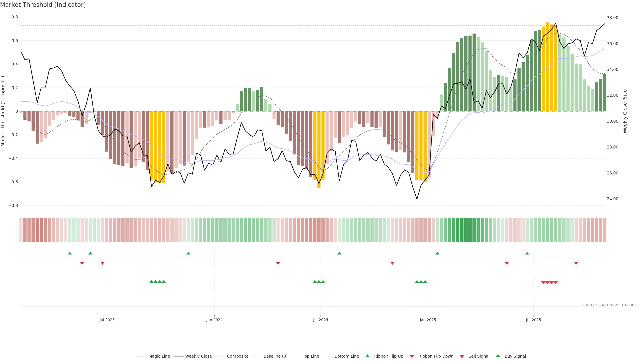Click the Buy Signal legend triangle icon
Viewport: 644px width, 362px height.
pos(498,356)
